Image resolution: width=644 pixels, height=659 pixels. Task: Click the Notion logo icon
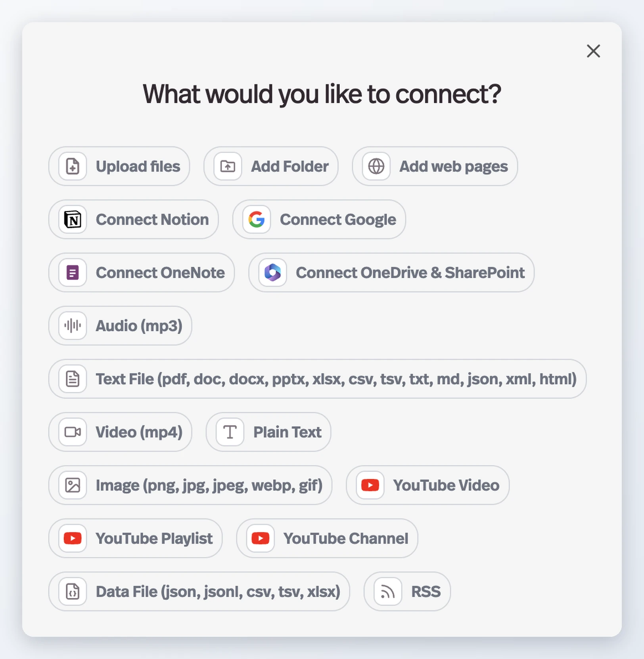(73, 220)
